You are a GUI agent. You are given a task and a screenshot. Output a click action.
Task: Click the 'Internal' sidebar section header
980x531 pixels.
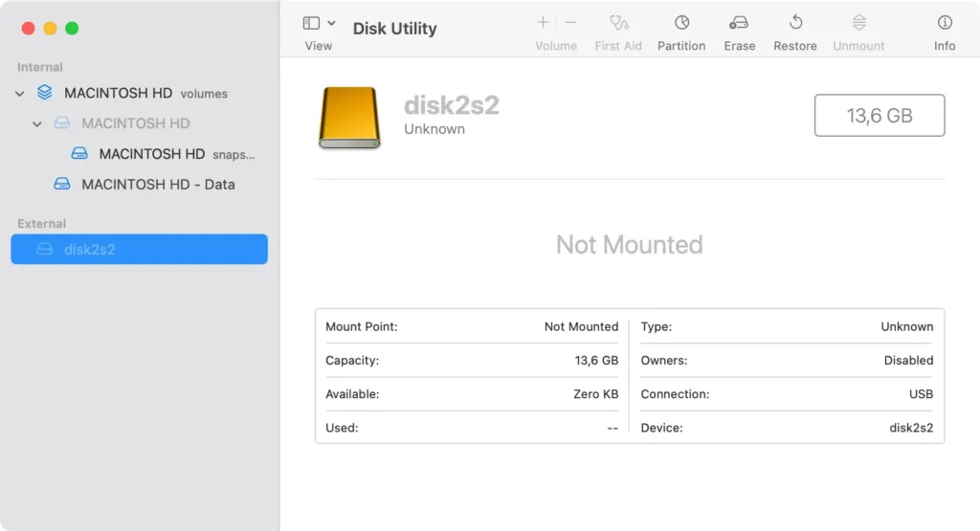coord(40,67)
